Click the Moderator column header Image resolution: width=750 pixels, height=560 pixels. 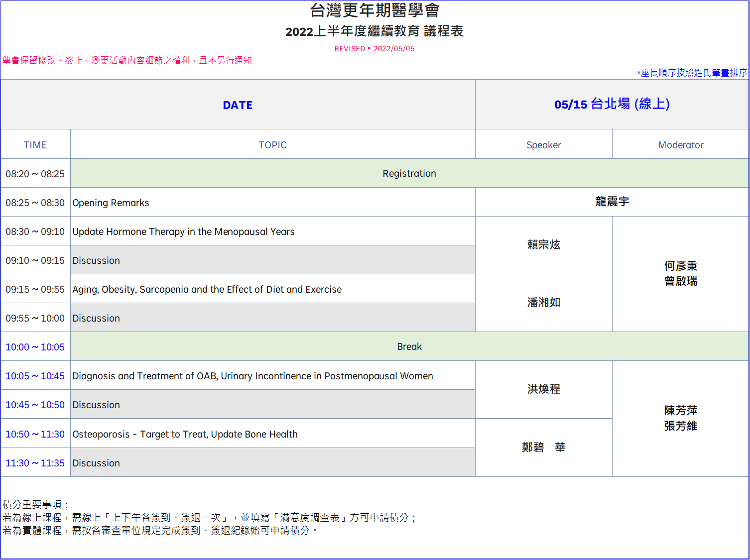(680, 145)
